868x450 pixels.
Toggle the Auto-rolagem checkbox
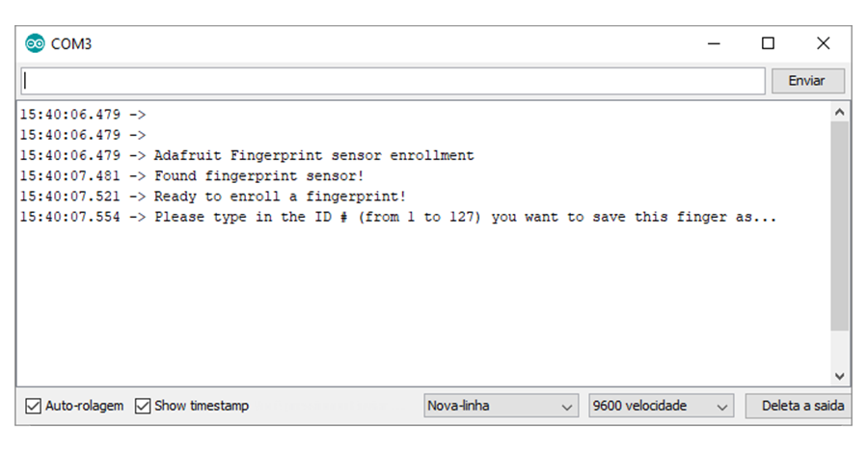[x=34, y=406]
